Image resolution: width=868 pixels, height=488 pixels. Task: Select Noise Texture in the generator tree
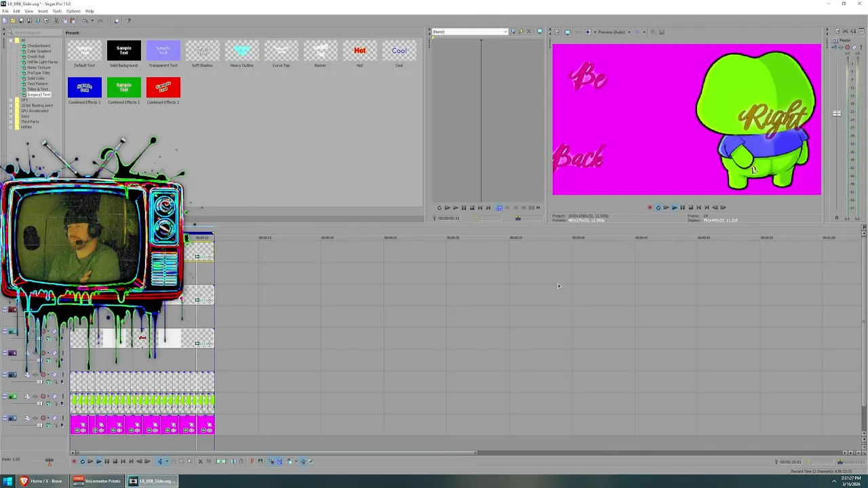coord(39,68)
